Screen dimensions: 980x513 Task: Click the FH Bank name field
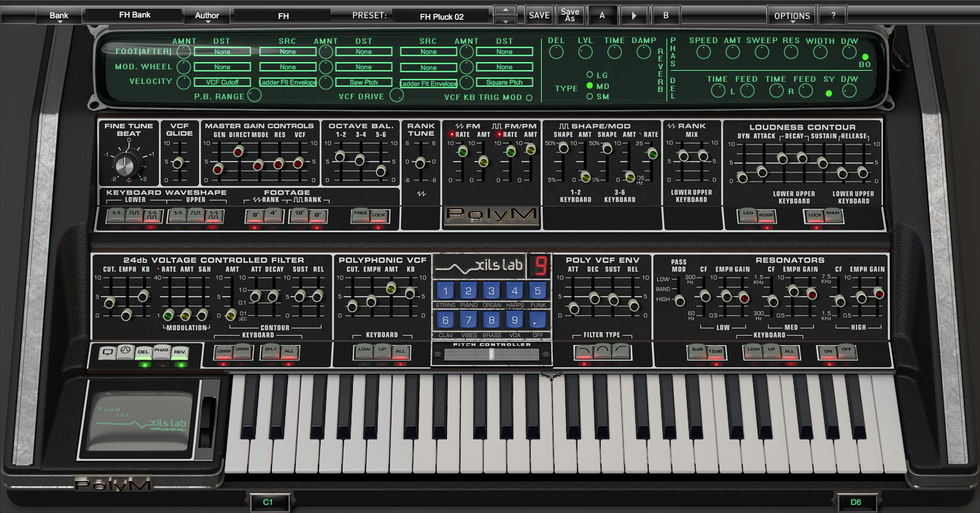pos(134,15)
